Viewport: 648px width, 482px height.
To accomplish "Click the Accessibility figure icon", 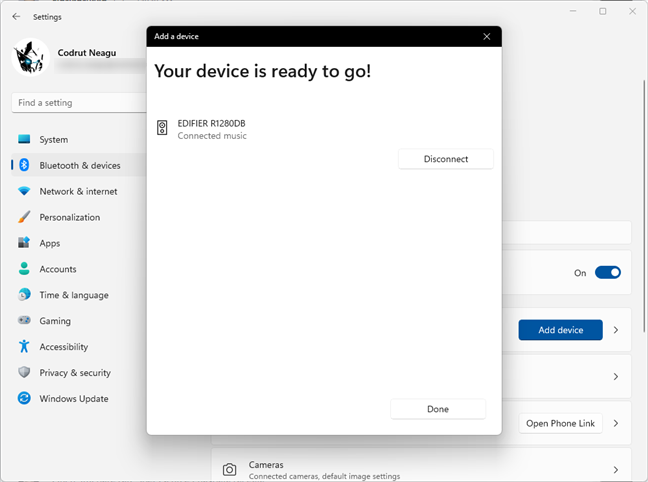I will coord(24,346).
